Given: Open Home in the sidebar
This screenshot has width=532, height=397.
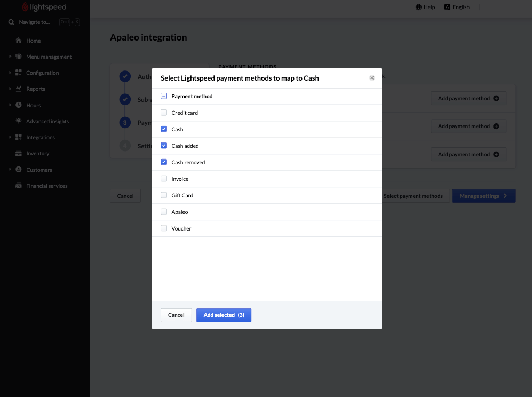Looking at the screenshot, I should pos(33,41).
